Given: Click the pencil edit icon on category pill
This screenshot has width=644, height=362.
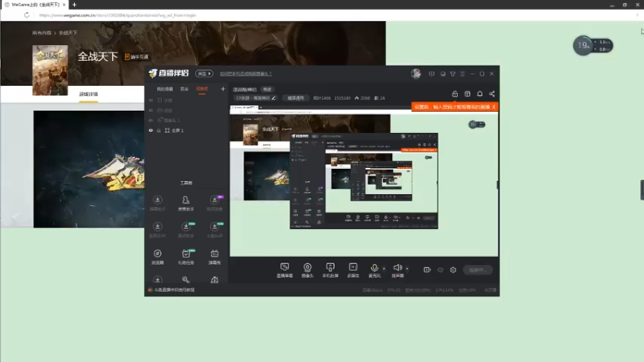Looking at the screenshot, I should point(274,98).
